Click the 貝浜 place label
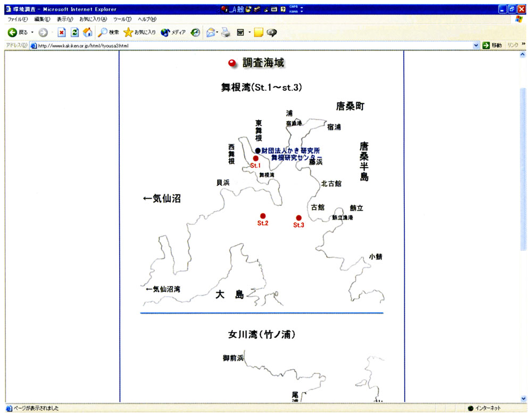The height and width of the screenshot is (418, 532). (x=223, y=182)
